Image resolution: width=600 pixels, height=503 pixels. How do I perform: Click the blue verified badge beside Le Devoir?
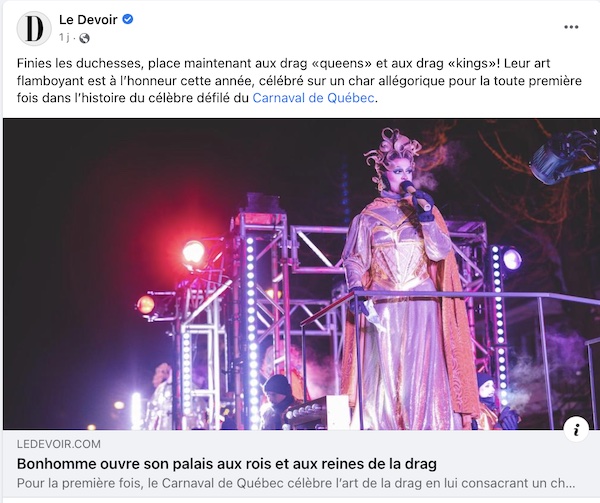pos(127,19)
